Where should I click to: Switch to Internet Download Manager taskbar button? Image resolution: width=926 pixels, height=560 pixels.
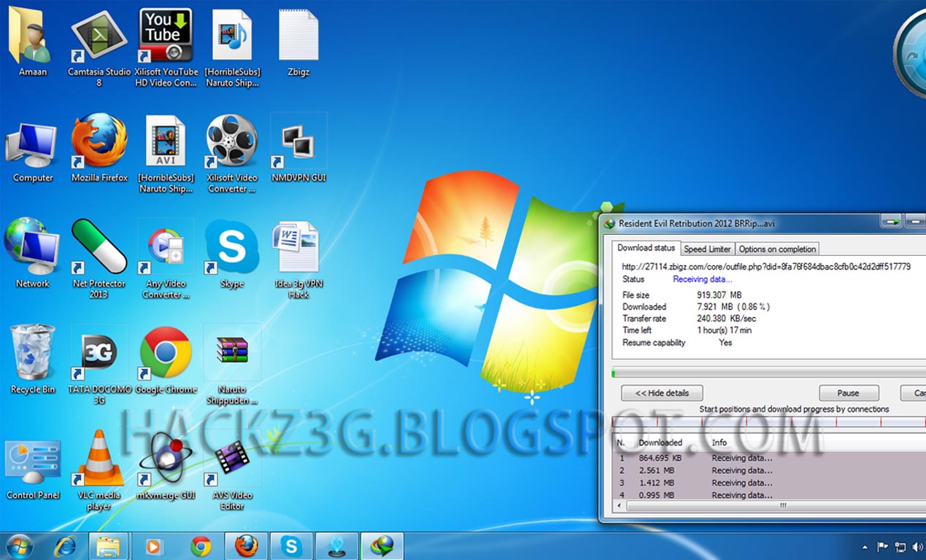(x=382, y=546)
